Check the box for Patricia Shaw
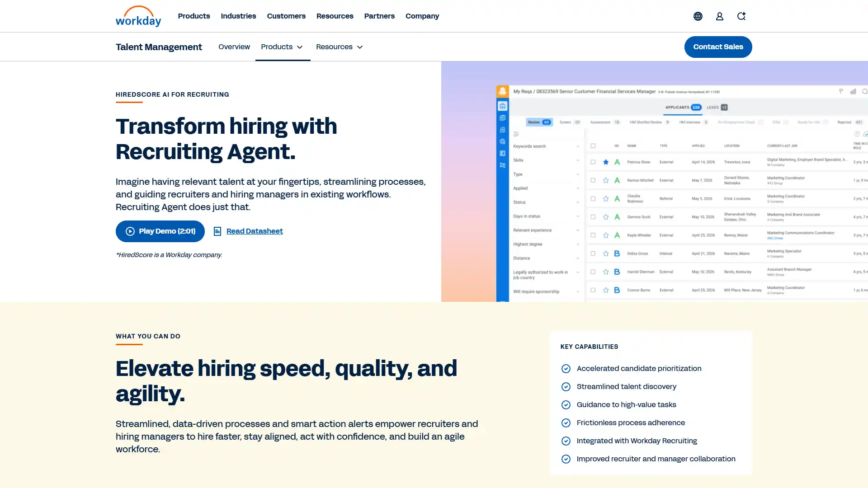 [x=593, y=162]
